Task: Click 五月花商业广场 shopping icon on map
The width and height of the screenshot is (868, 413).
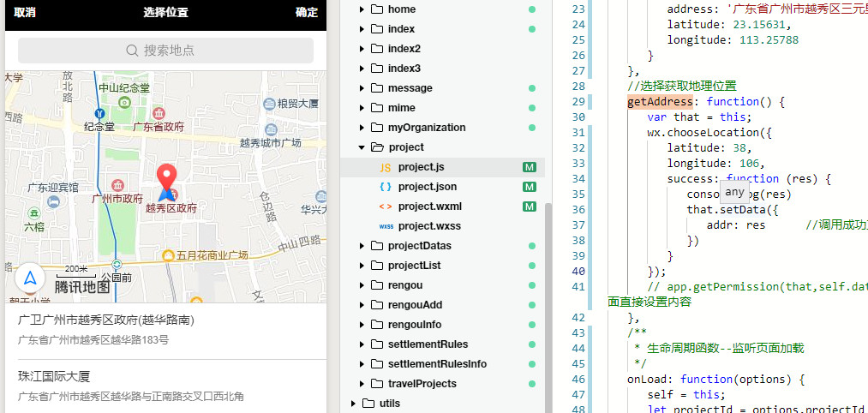Action: tap(168, 256)
